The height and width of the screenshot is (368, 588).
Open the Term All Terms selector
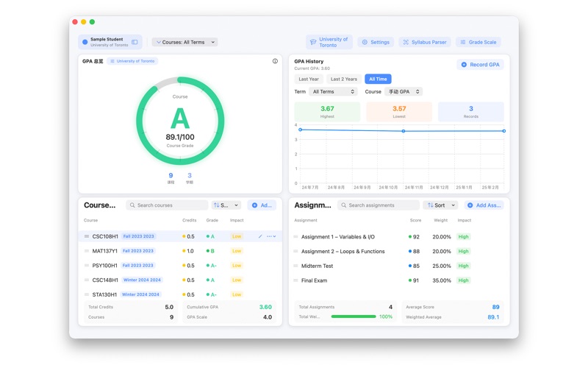pos(333,91)
